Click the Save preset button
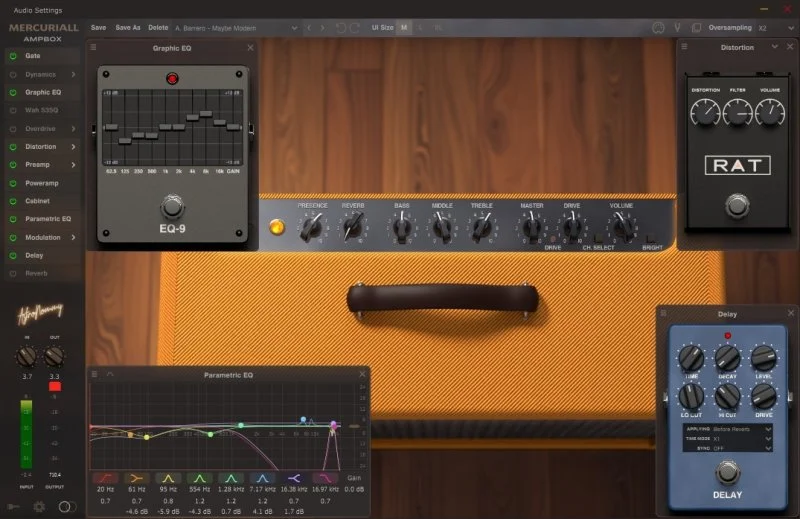This screenshot has width=800, height=519. coord(98,28)
